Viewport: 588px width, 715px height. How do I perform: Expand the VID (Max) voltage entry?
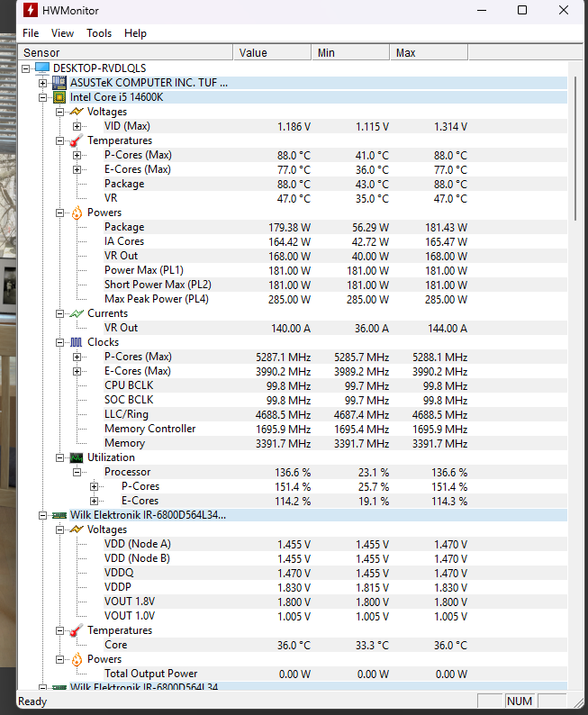(x=77, y=126)
